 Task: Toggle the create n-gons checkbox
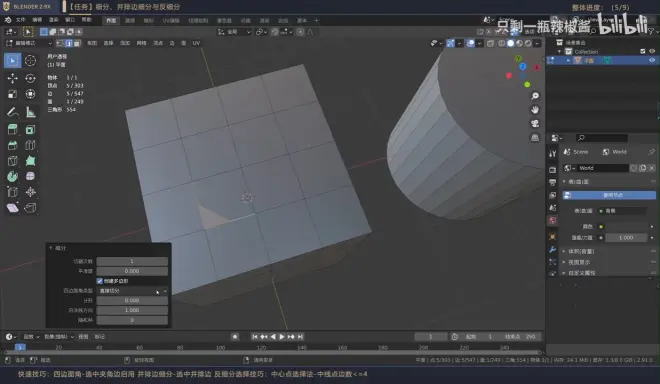pyautogui.click(x=100, y=281)
